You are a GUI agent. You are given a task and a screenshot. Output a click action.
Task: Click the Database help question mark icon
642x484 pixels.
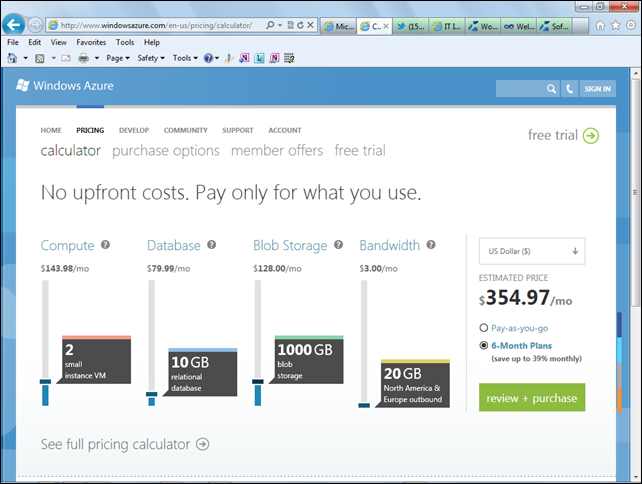pos(211,245)
